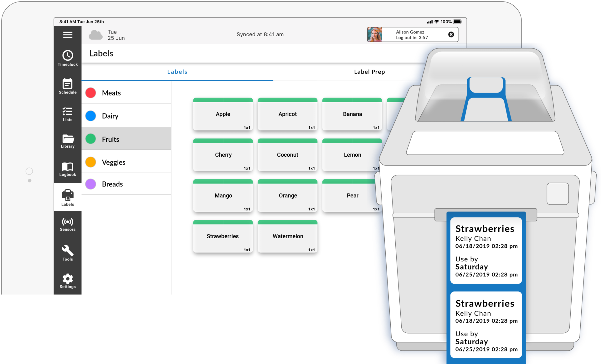The image size is (601, 364).
Task: Select the Strawberries label tile
Action: (x=223, y=236)
